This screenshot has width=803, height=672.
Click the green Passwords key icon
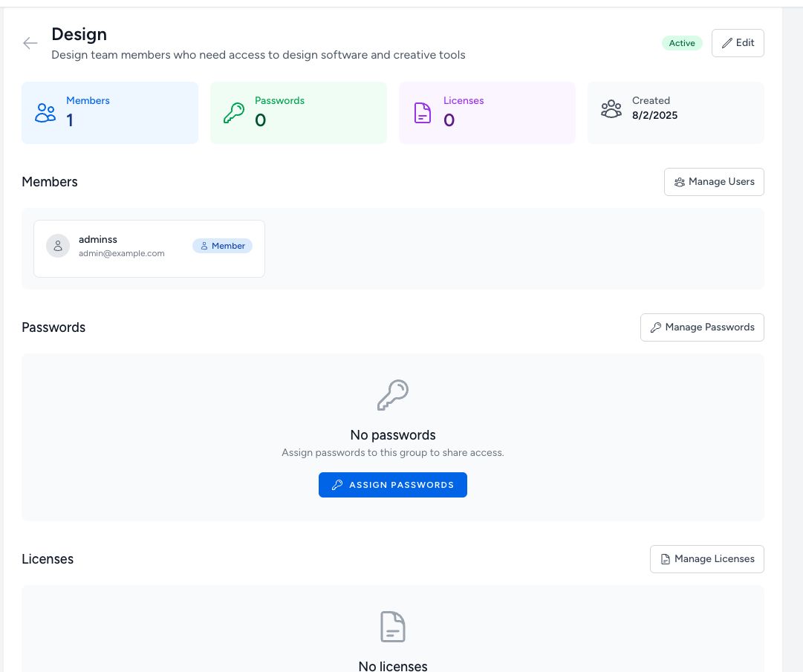click(234, 113)
